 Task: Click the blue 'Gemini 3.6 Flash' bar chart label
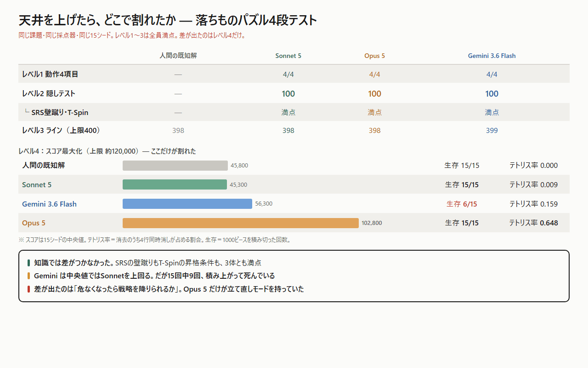49,204
